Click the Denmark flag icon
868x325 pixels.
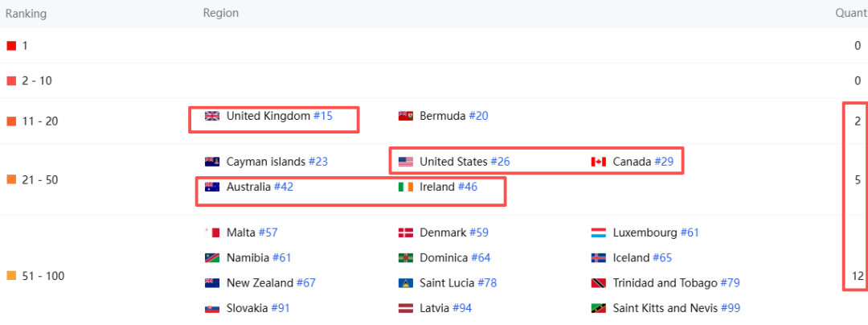pos(405,232)
